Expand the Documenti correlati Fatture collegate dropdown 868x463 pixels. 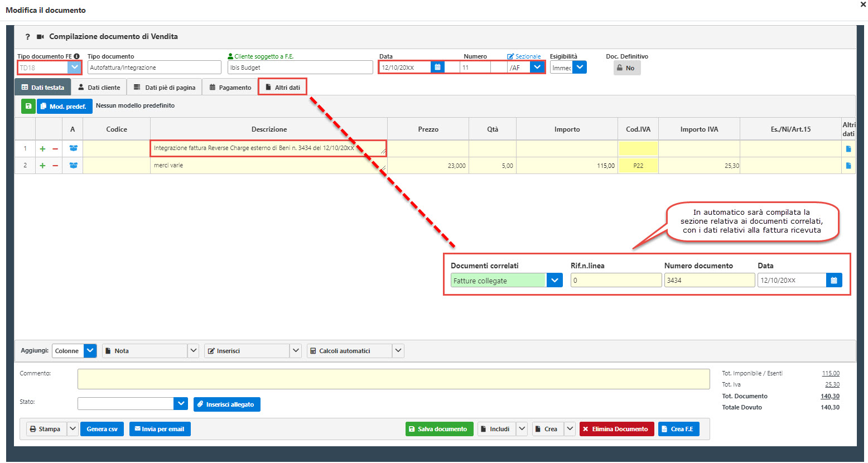(554, 281)
